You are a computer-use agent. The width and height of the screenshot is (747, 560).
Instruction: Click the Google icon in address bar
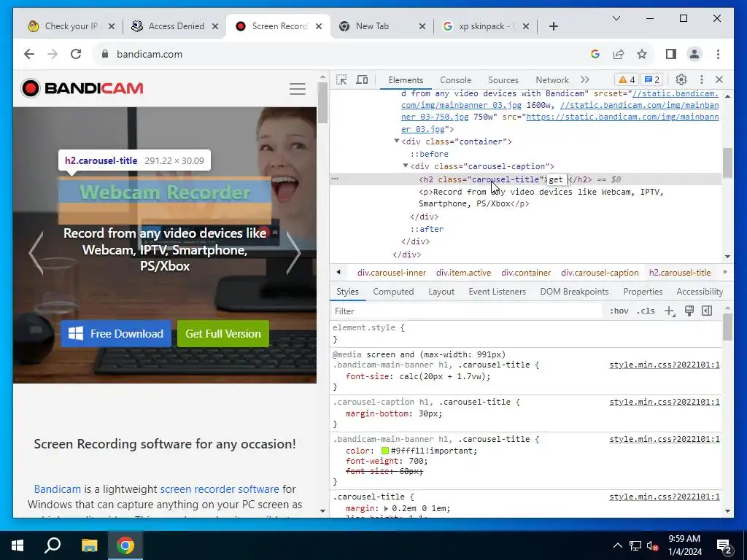click(x=595, y=54)
